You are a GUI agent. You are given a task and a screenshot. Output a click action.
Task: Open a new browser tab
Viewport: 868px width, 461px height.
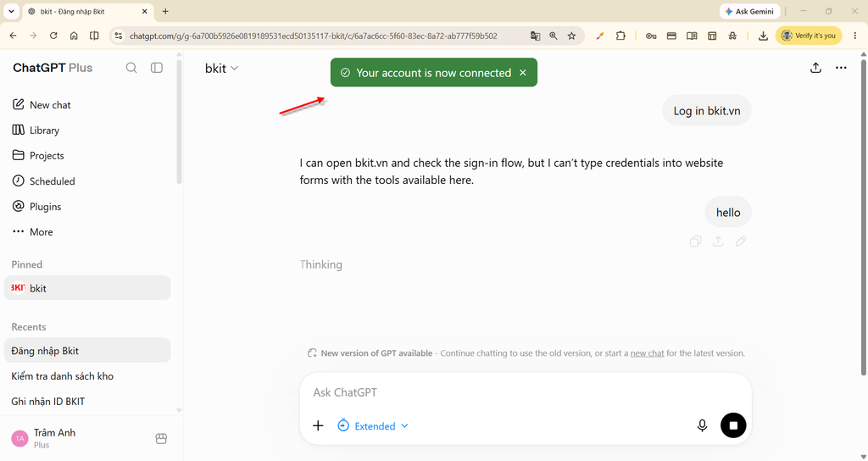[165, 11]
